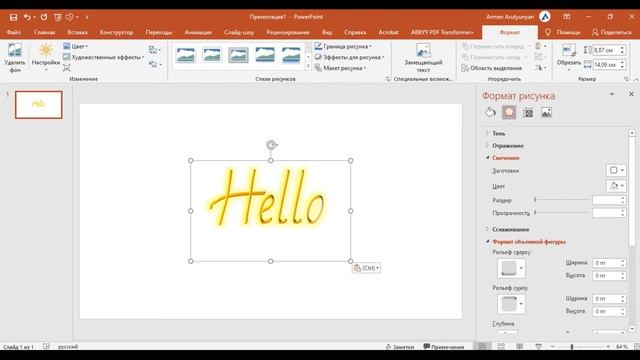This screenshot has width=640, height=360.
Task: Open the Главная tab
Action: (44, 32)
